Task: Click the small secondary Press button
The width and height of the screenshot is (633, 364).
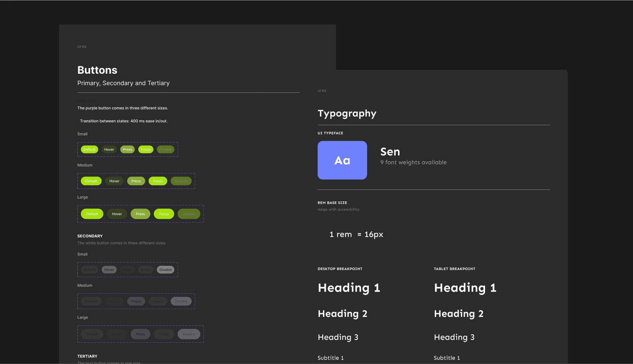Action: (x=127, y=270)
